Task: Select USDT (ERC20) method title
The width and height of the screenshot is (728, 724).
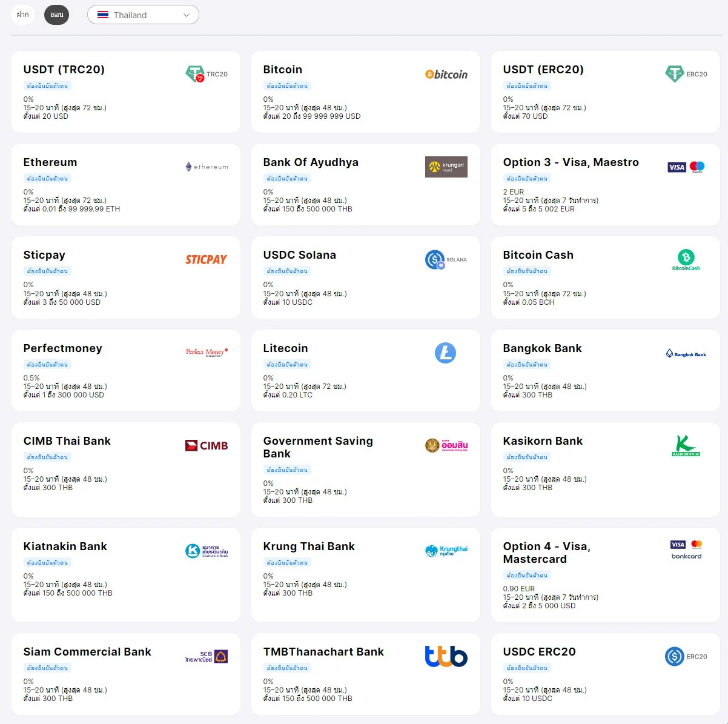Action: [543, 70]
